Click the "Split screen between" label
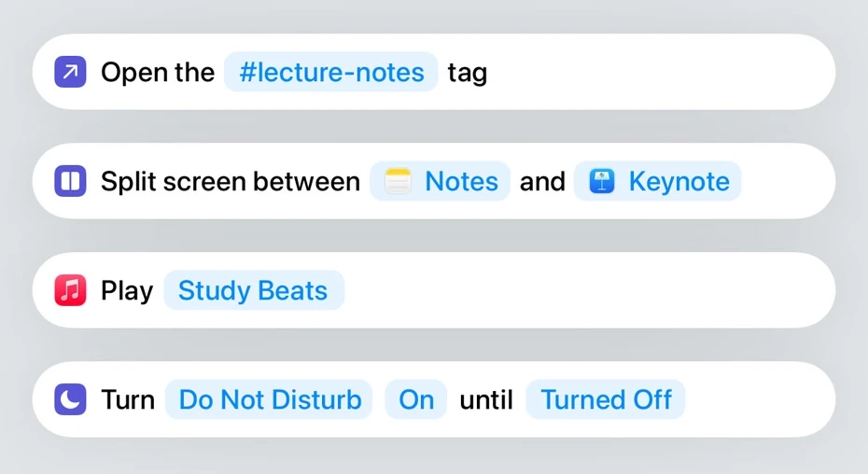This screenshot has width=868, height=474. [x=231, y=182]
